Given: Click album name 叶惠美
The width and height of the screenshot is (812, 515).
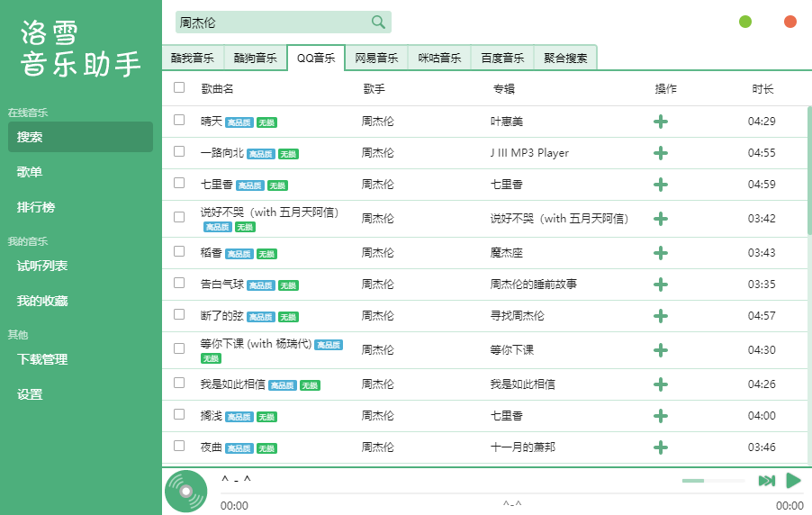Looking at the screenshot, I should click(507, 122).
